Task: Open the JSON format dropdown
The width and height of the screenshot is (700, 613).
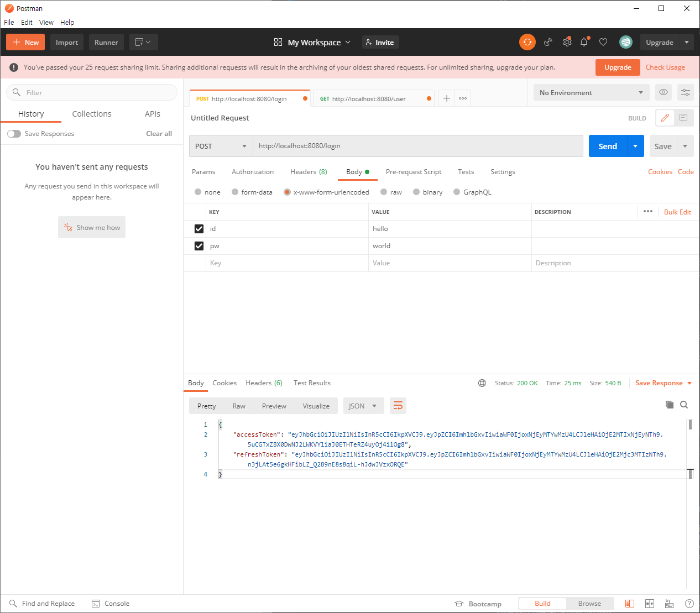Action: 363,406
